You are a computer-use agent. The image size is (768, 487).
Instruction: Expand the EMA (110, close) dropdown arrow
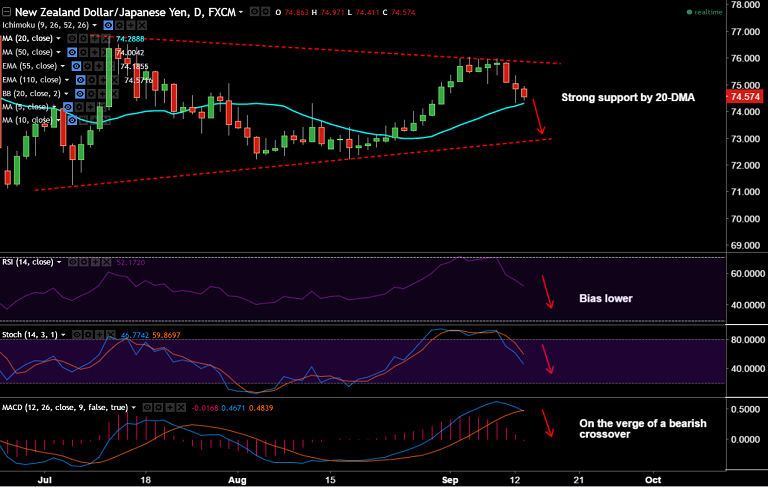tap(67, 80)
